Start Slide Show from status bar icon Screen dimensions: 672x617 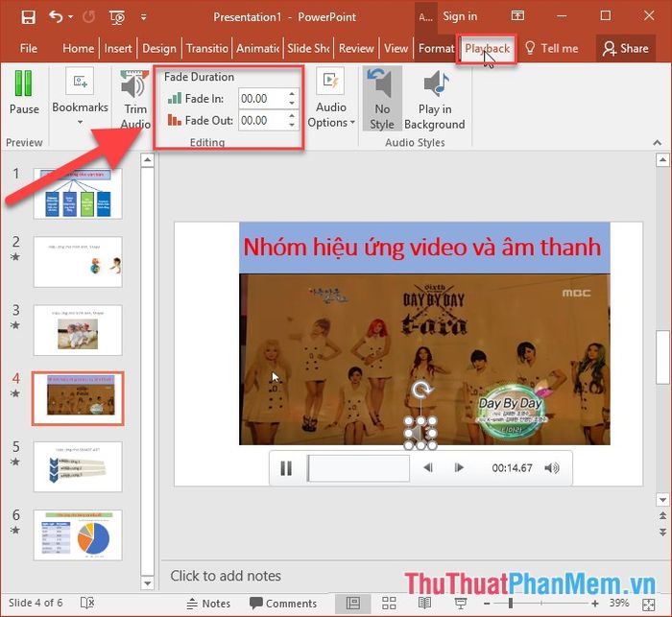[461, 604]
